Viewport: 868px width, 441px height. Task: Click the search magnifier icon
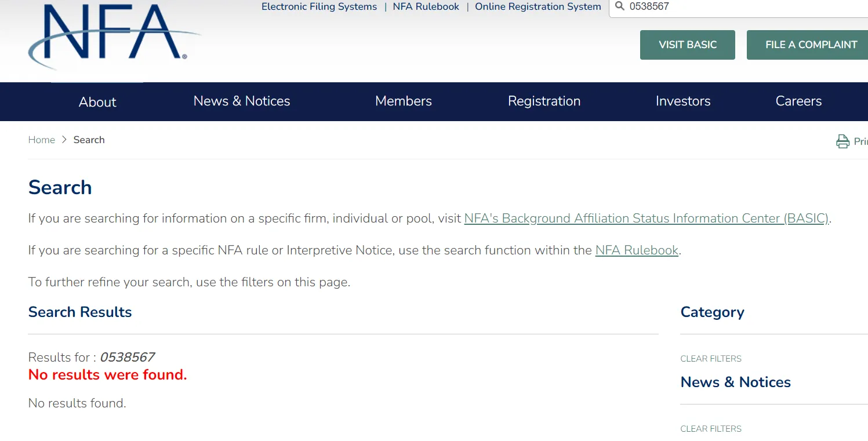(x=619, y=7)
